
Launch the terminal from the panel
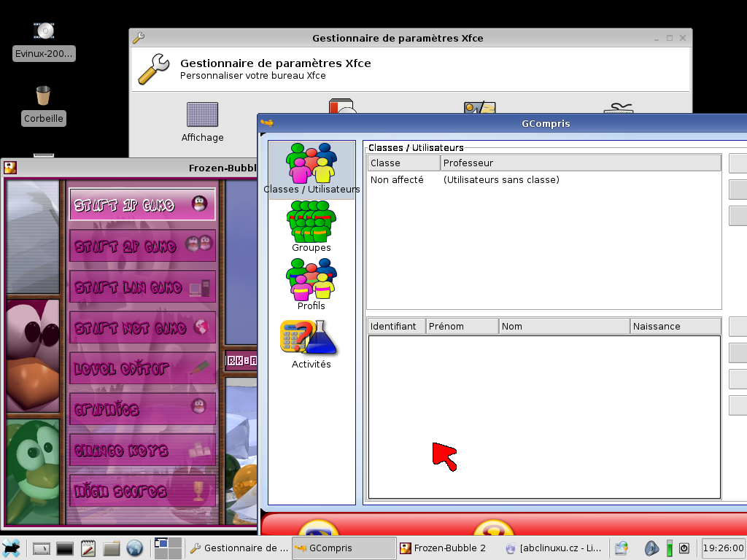65,548
